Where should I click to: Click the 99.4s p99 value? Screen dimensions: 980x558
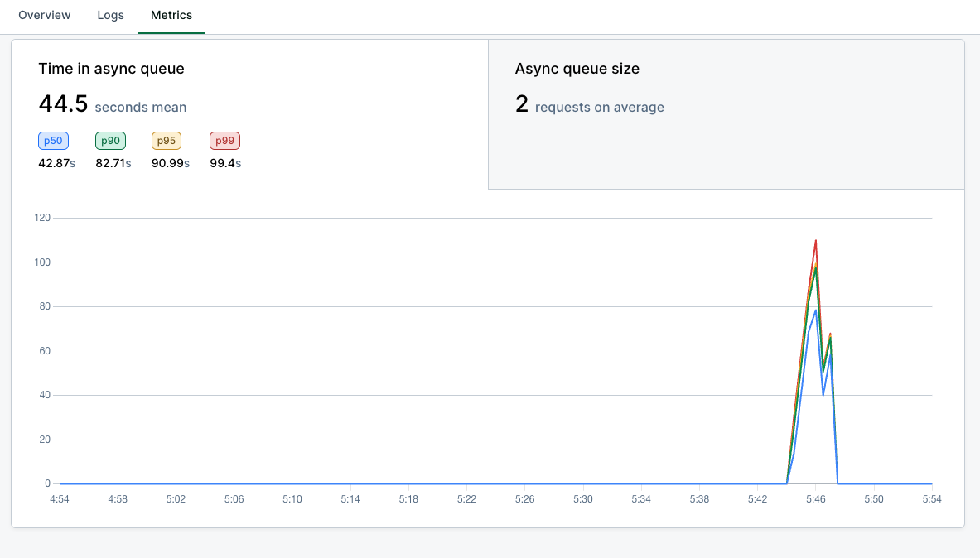[225, 163]
